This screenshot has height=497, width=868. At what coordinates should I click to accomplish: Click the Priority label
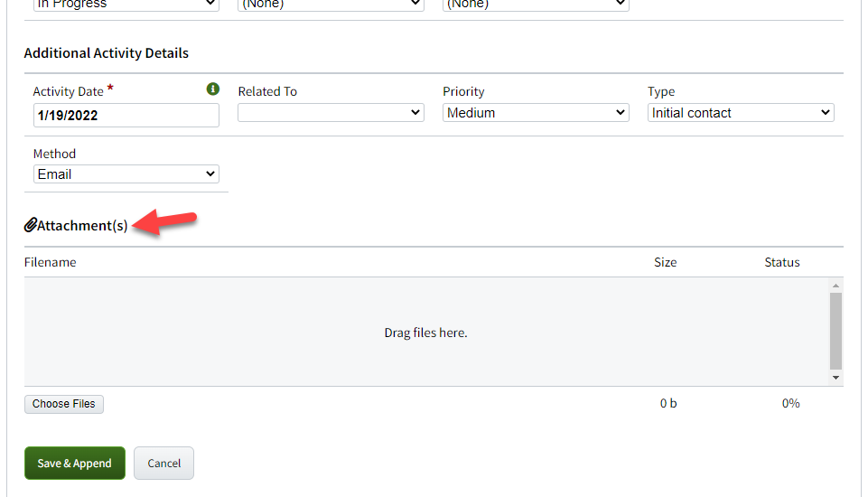pos(463,91)
